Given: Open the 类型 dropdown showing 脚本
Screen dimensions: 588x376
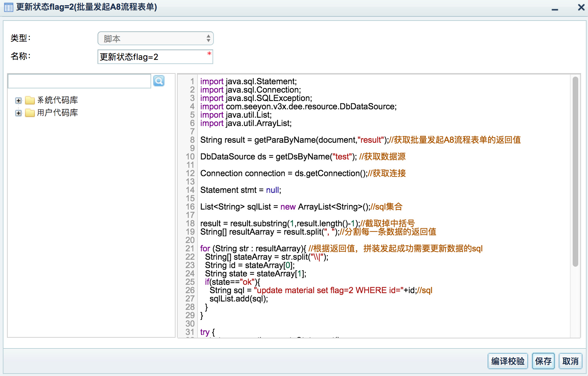Looking at the screenshot, I should [x=155, y=39].
